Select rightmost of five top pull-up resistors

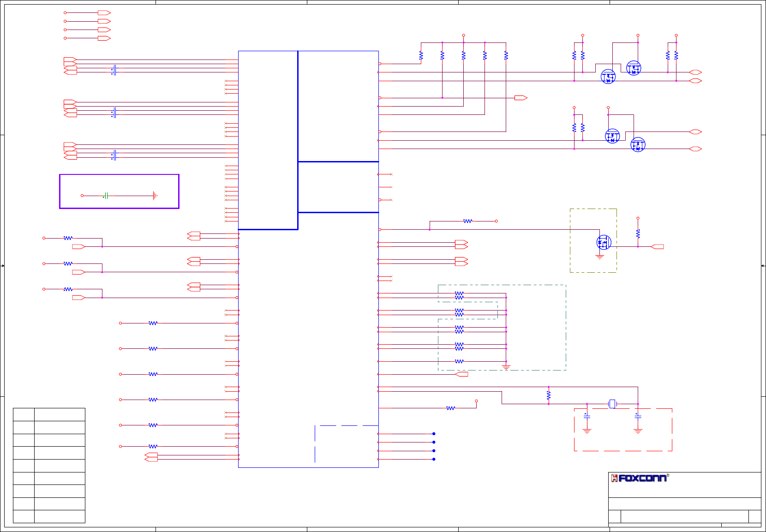click(506, 55)
